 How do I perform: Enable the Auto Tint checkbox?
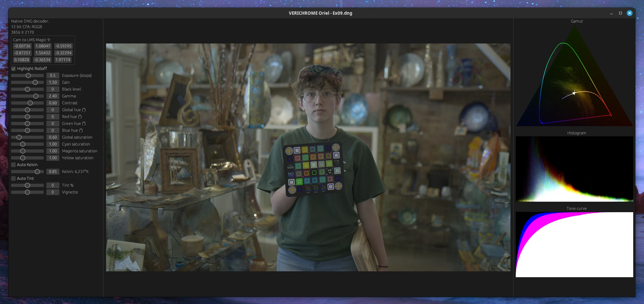(13, 178)
